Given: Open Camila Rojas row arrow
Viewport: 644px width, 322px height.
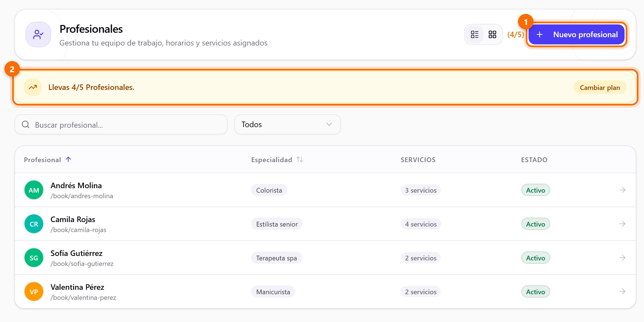Looking at the screenshot, I should point(622,224).
